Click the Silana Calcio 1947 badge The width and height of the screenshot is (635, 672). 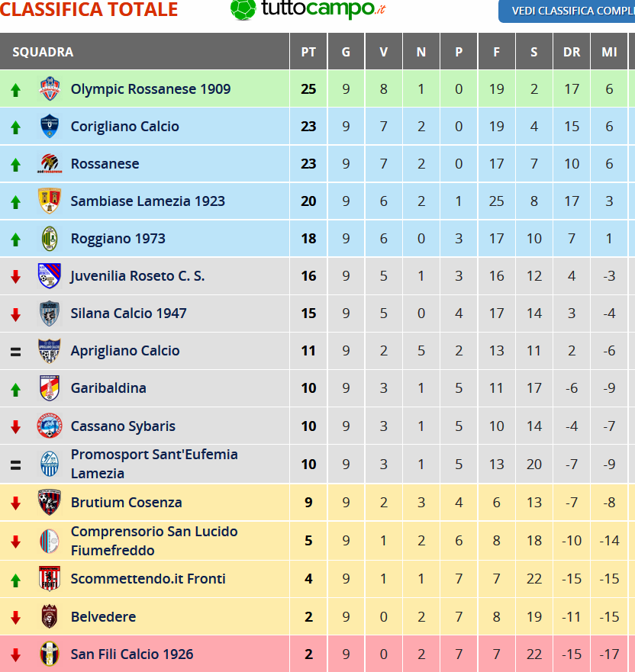(x=50, y=313)
